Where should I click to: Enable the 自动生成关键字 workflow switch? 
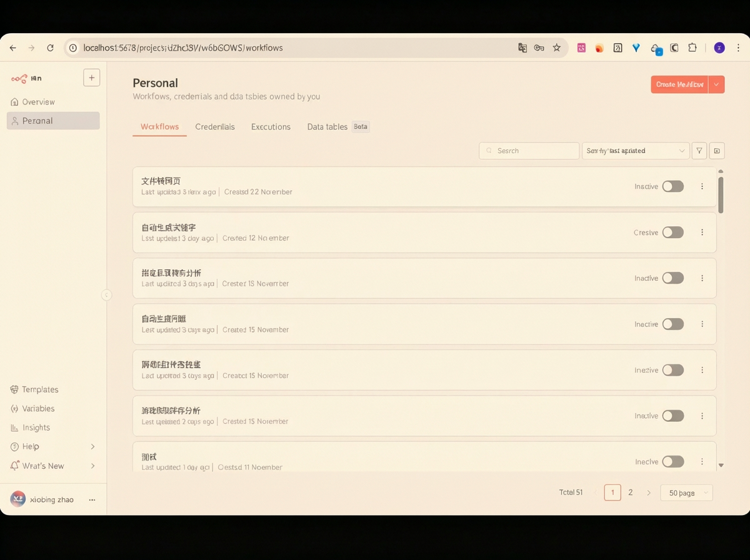pos(673,232)
